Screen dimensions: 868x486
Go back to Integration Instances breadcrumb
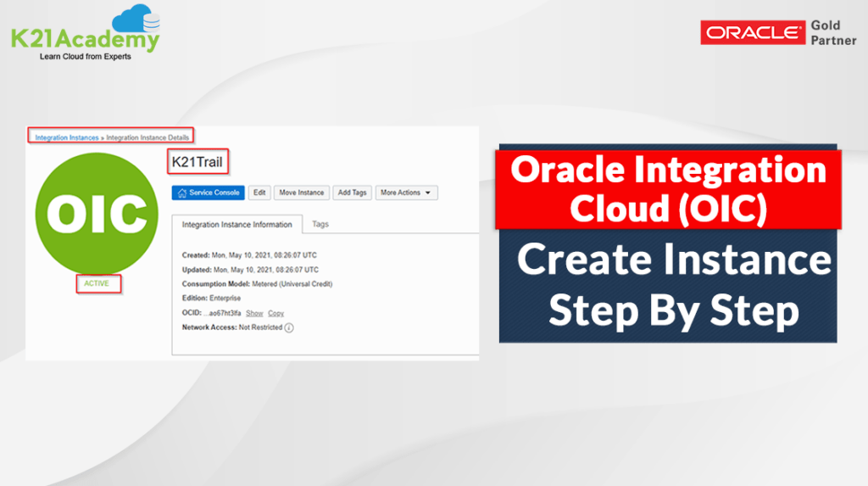66,137
